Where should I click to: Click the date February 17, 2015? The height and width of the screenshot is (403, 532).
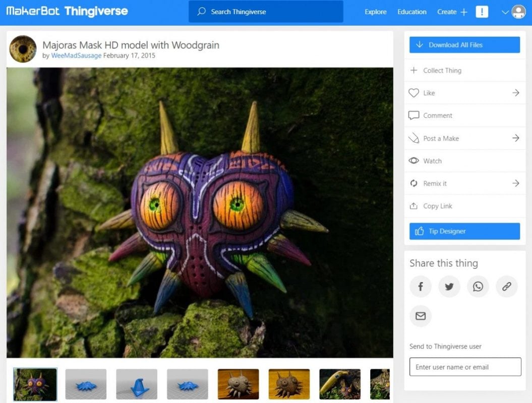[x=129, y=55]
